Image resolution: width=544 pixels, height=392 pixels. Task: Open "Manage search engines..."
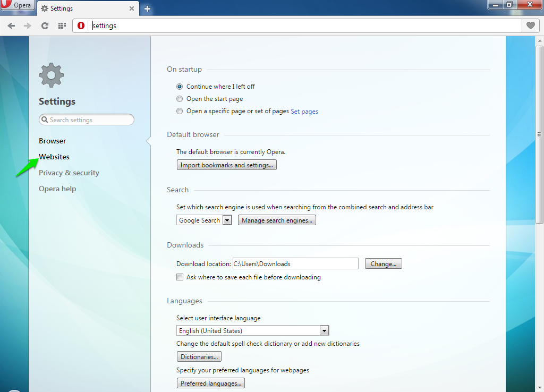click(x=277, y=219)
